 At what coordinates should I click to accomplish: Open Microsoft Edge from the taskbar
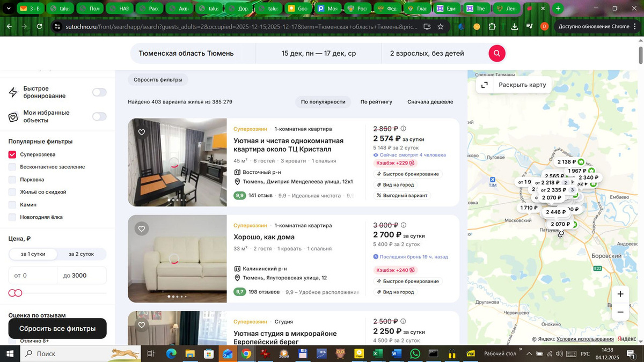click(x=171, y=353)
